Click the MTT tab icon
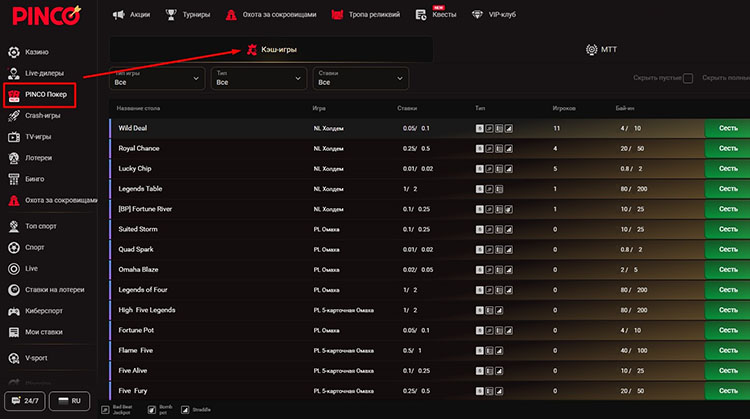This screenshot has width=750, height=419. [x=592, y=49]
